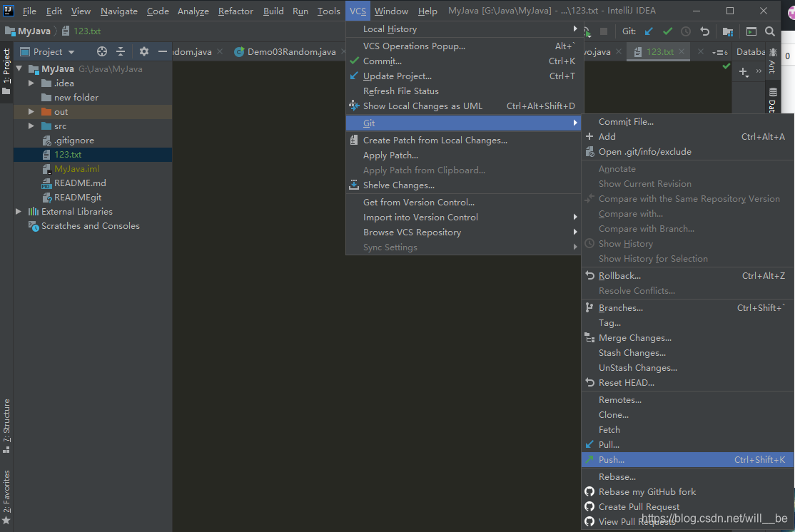Open Local History submenu
Image resolution: width=795 pixels, height=532 pixels.
[x=463, y=29]
